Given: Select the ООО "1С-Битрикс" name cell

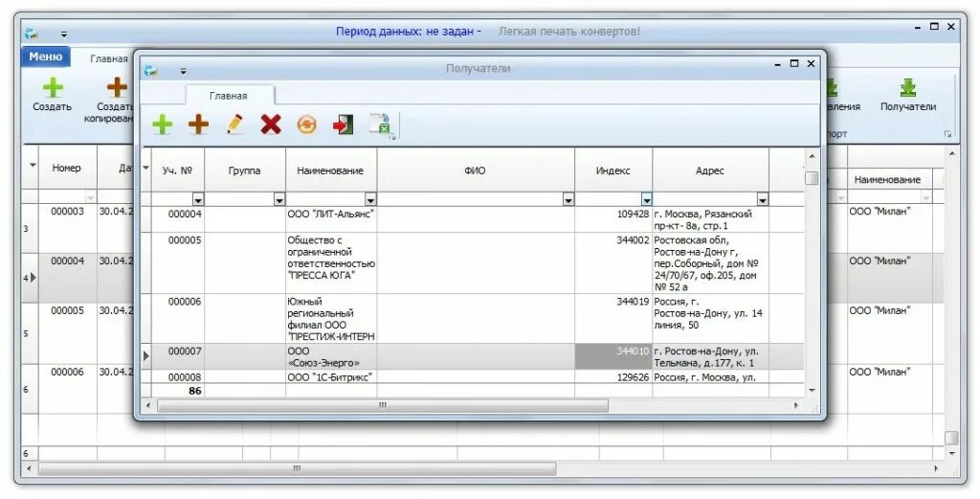Looking at the screenshot, I should click(x=330, y=376).
